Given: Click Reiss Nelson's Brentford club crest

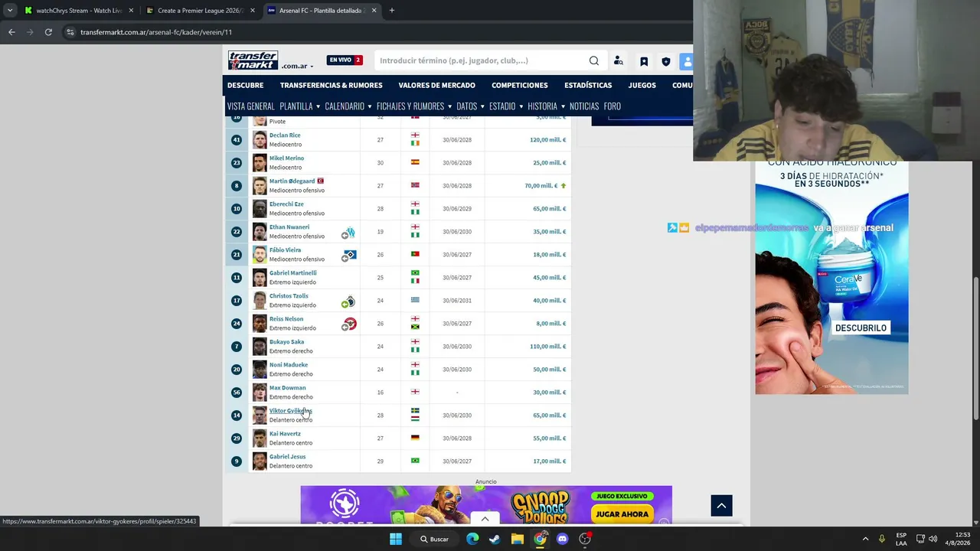Looking at the screenshot, I should pyautogui.click(x=349, y=324).
